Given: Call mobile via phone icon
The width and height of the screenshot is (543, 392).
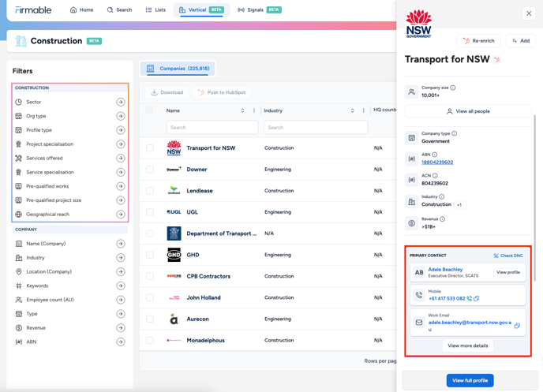Looking at the screenshot, I should (x=470, y=299).
